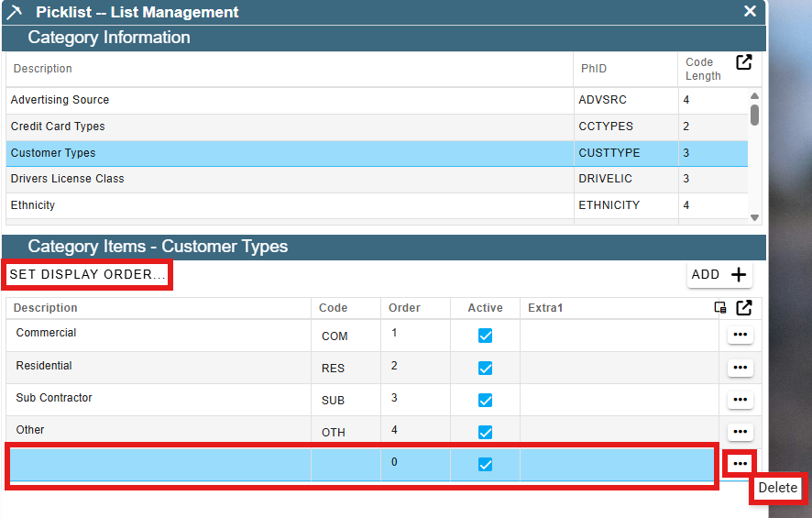Toggle Active checkbox for Other

485,432
